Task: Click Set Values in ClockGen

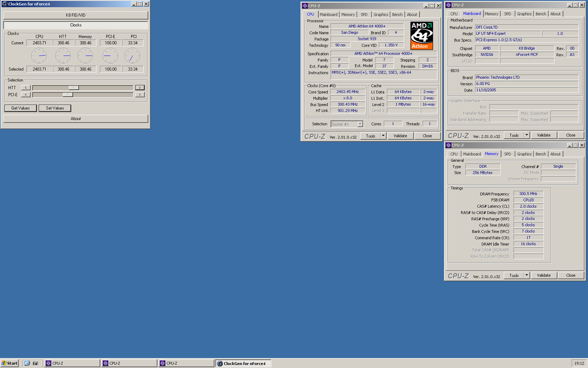Action: coord(55,108)
